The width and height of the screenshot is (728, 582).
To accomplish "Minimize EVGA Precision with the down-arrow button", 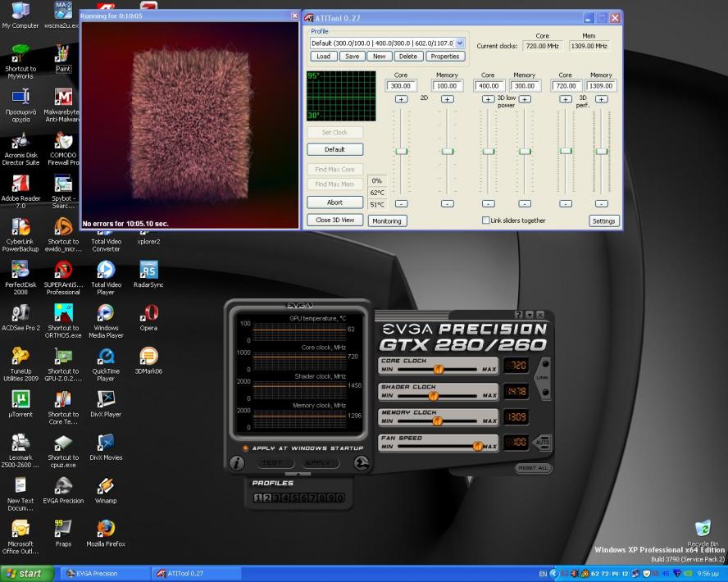I will coord(530,315).
